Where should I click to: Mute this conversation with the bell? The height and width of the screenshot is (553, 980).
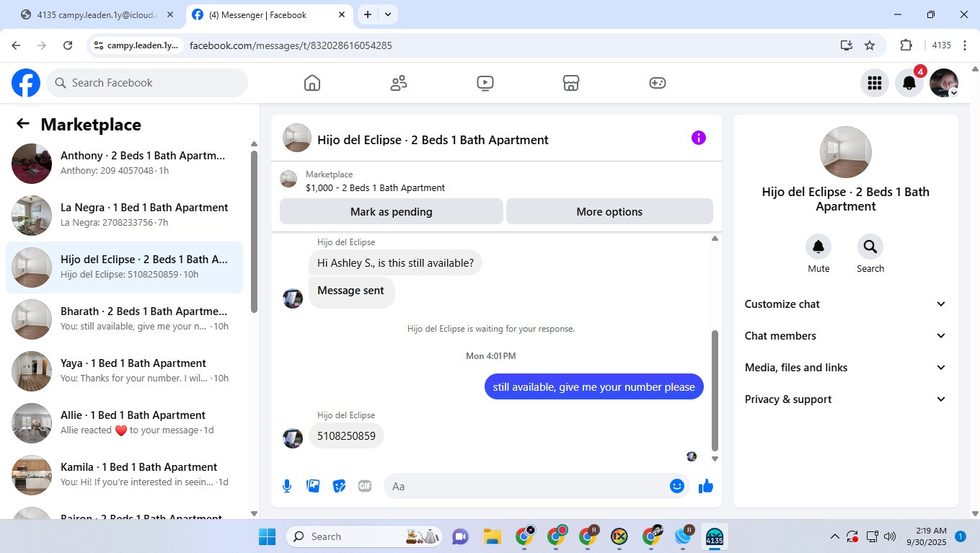click(x=818, y=247)
